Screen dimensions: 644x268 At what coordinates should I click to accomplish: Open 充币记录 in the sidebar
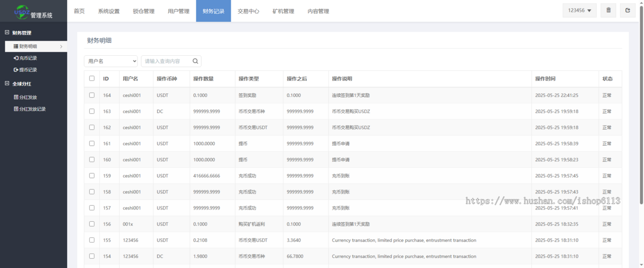tap(25, 58)
